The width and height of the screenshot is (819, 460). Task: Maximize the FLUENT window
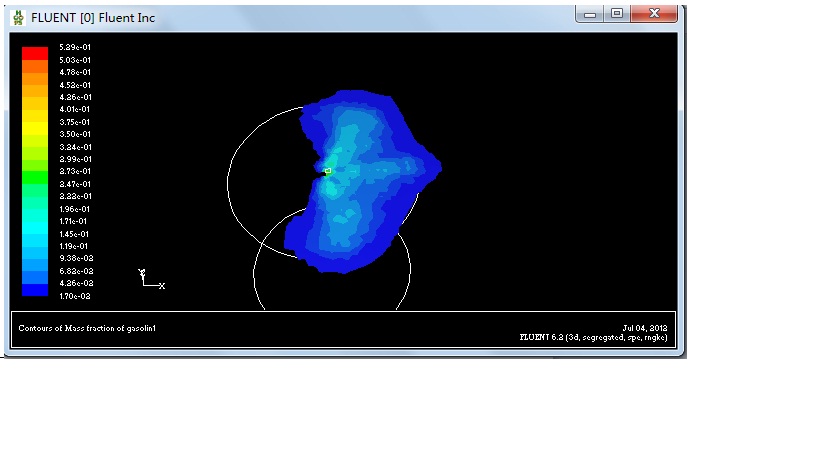617,14
